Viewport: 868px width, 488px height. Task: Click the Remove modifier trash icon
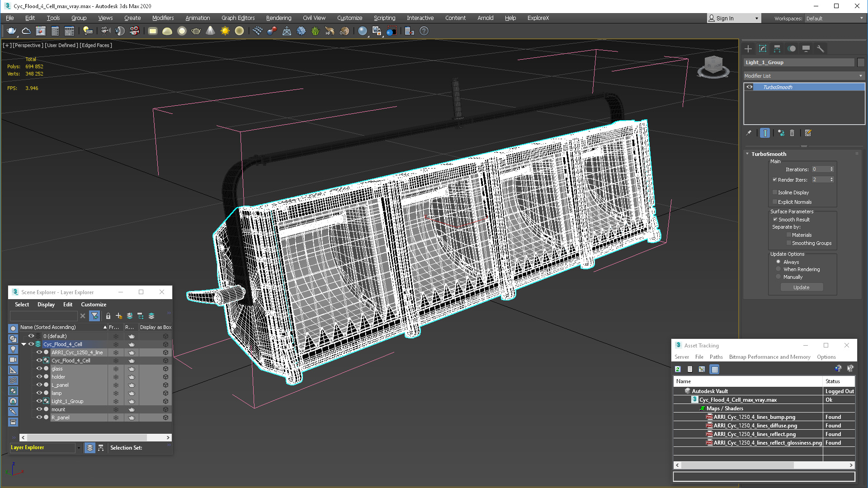coord(792,133)
